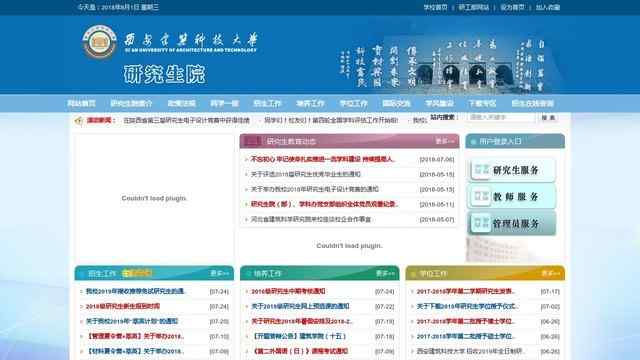Open 招生工作 in the navigation bar
The width and height of the screenshot is (640, 360).
tap(267, 104)
